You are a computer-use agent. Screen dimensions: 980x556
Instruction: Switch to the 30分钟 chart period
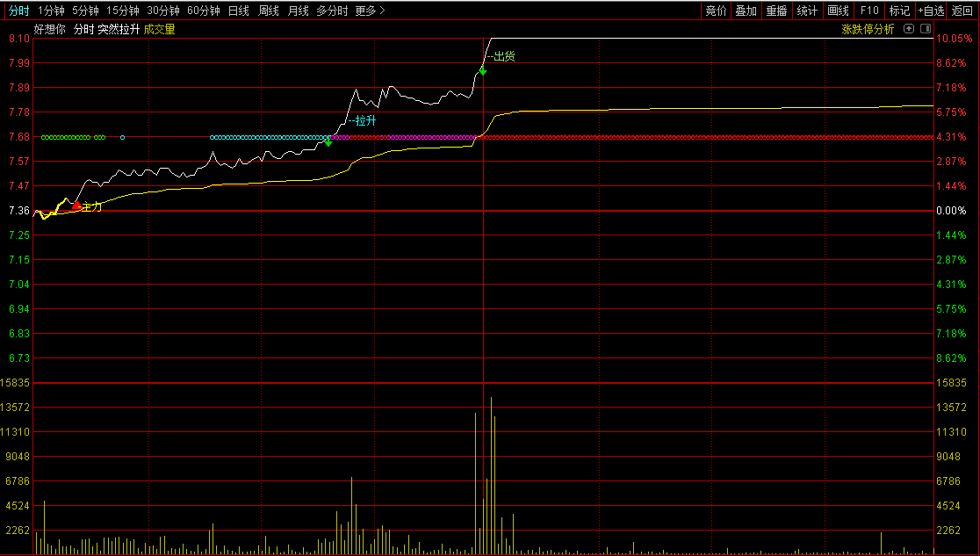pos(163,11)
